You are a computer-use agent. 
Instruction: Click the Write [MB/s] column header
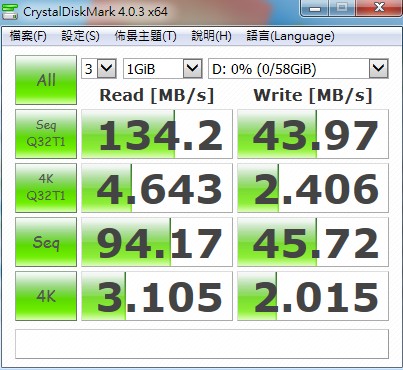click(313, 96)
